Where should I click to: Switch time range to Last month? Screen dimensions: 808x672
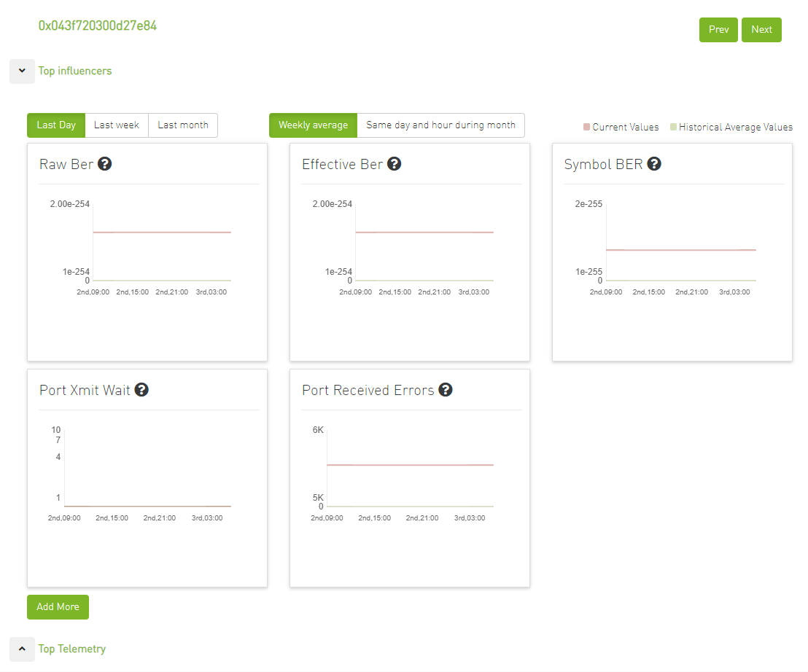183,125
